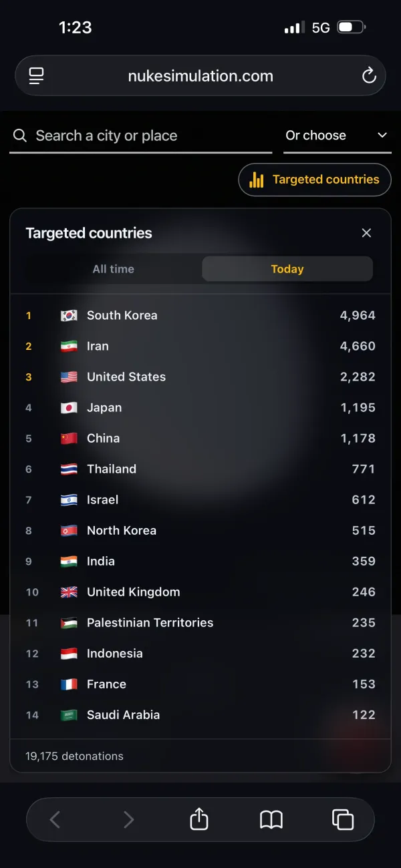Open the Safari share sheet icon
401x868 pixels.
(x=199, y=819)
